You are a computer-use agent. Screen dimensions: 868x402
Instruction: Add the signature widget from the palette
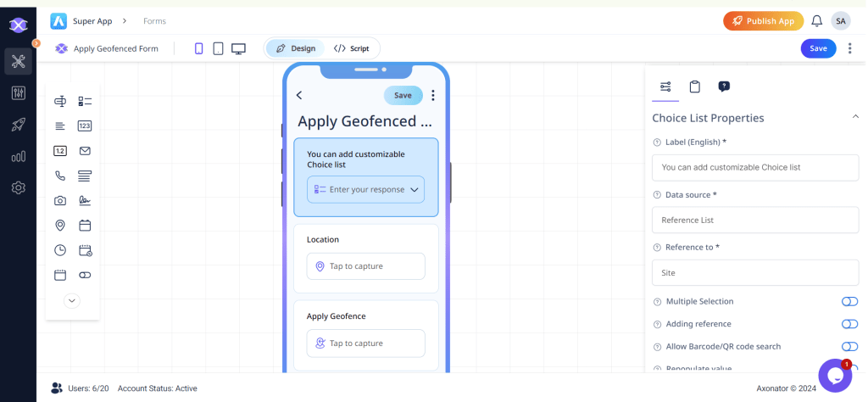coord(85,201)
